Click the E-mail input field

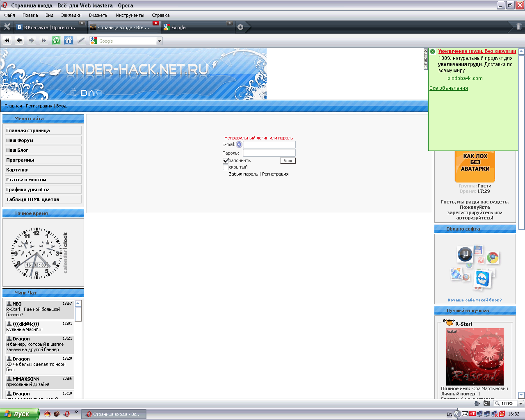269,144
